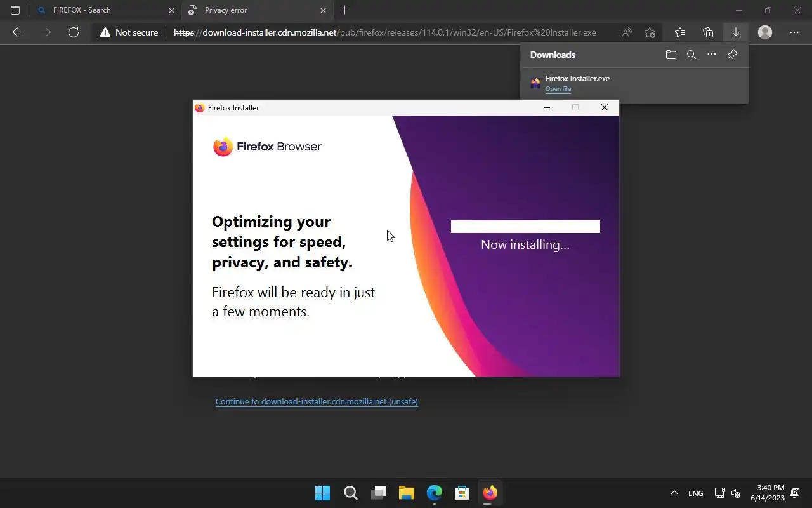Pin the Downloads panel
Viewport: 812px width, 508px height.
click(732, 55)
